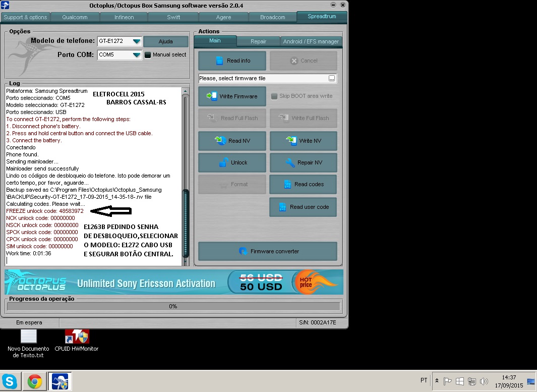This screenshot has width=537, height=392.
Task: Open Google Chrome from the taskbar
Action: click(35, 381)
